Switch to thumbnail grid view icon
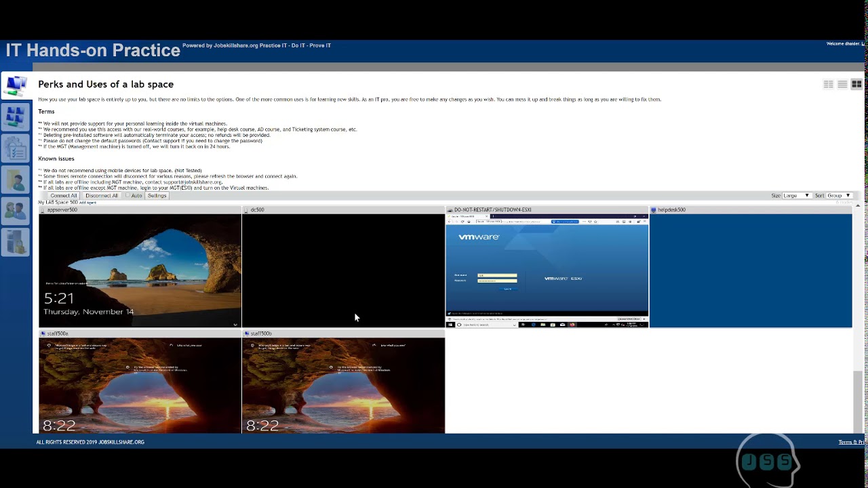This screenshot has height=488, width=868. click(856, 84)
